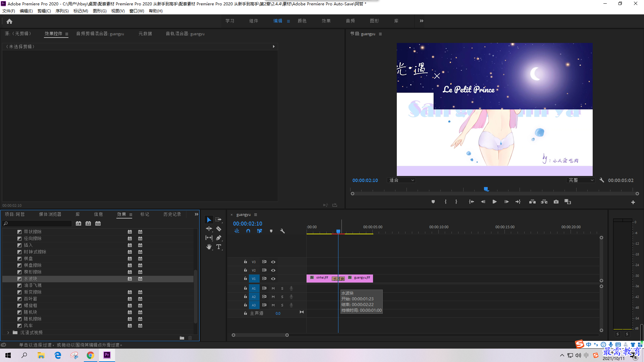Image resolution: width=644 pixels, height=362 pixels.
Task: Switch to 音频 workspace
Action: pyautogui.click(x=351, y=21)
